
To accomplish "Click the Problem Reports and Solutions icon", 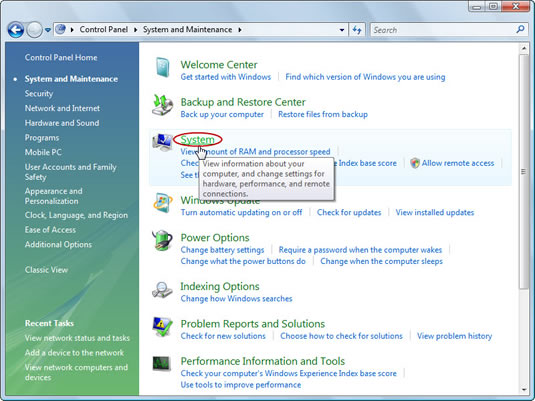I will [x=162, y=327].
